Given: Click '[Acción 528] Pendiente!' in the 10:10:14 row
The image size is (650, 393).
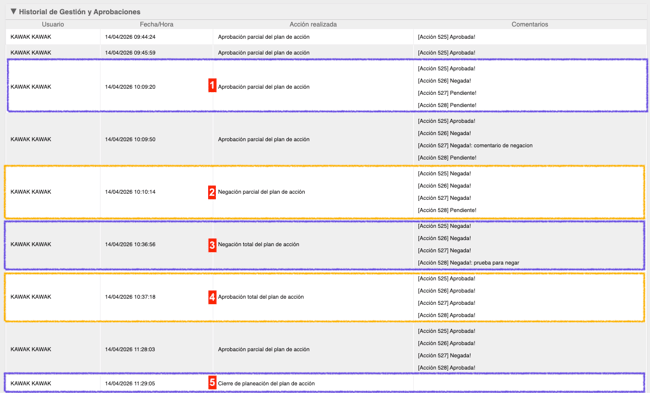Looking at the screenshot, I should tap(447, 210).
